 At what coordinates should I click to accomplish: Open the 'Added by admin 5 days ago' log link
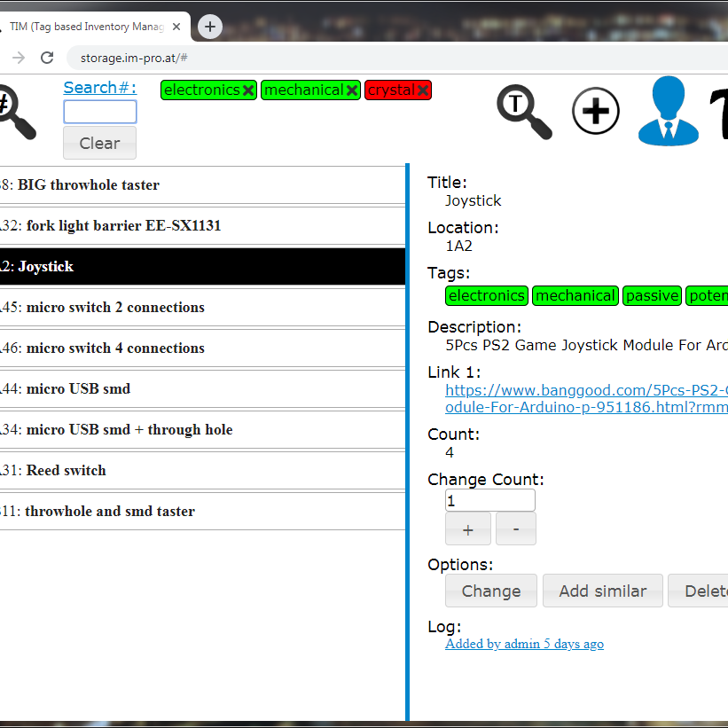(525, 644)
